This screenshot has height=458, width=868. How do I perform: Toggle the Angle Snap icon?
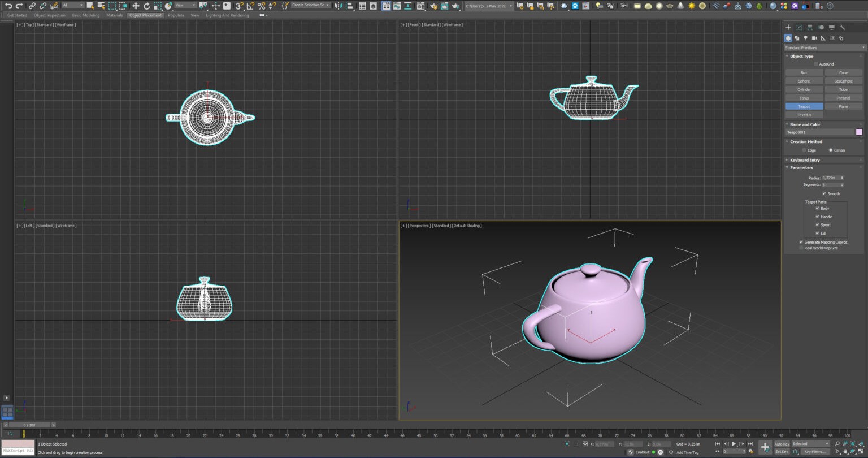click(250, 6)
